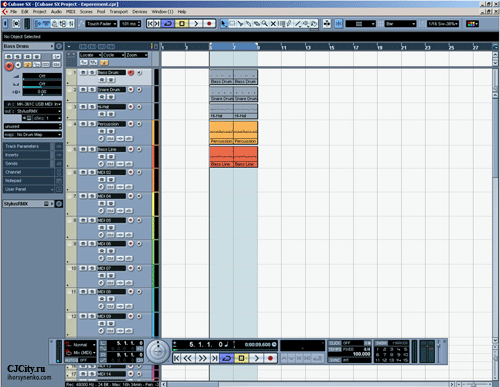Screen dimensions: 500x387
Task: Click the Fast Forward button in transport panel
Action: tap(202, 358)
